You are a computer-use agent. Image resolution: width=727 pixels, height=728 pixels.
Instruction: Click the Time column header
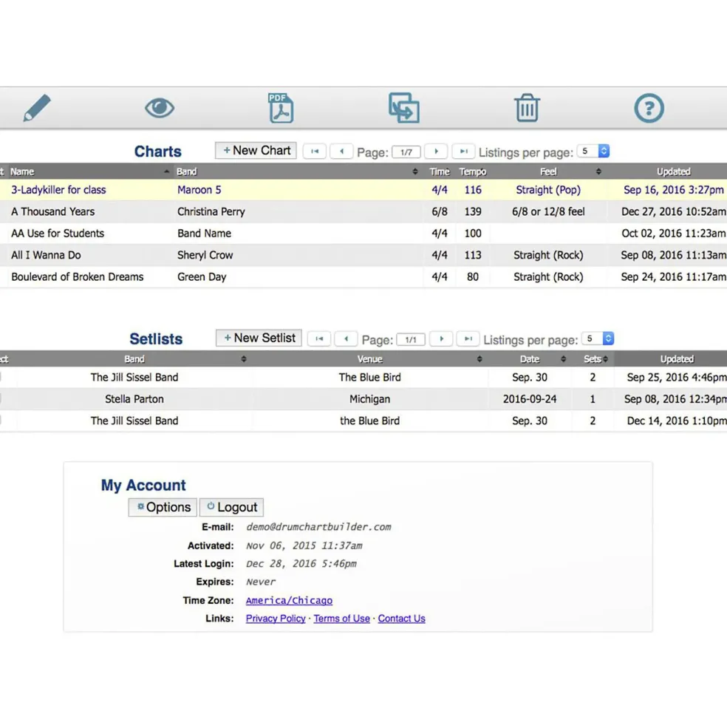[439, 171]
